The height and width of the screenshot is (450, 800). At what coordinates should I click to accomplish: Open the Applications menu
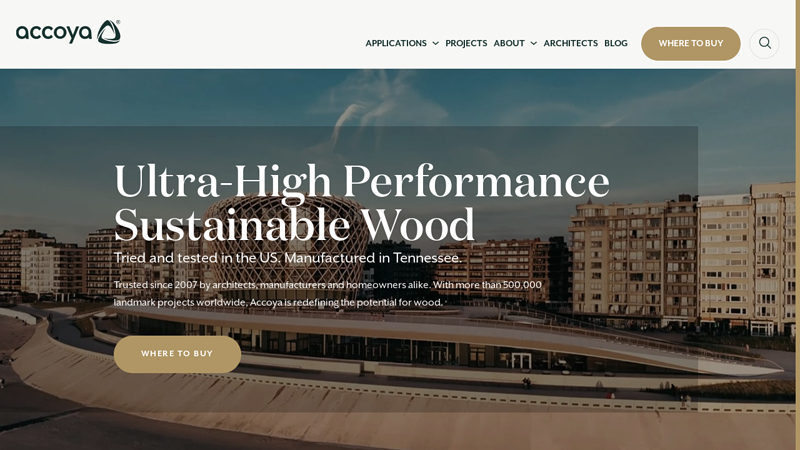point(396,43)
